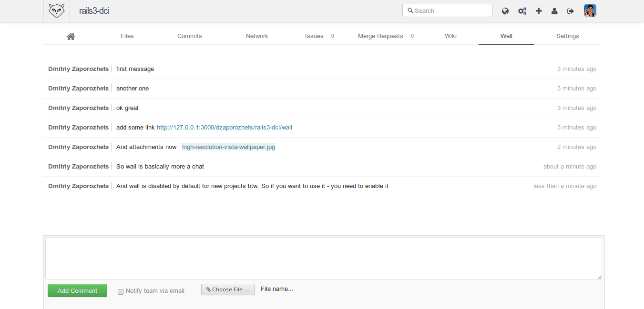Click the plus icon to create new project

pos(539,10)
